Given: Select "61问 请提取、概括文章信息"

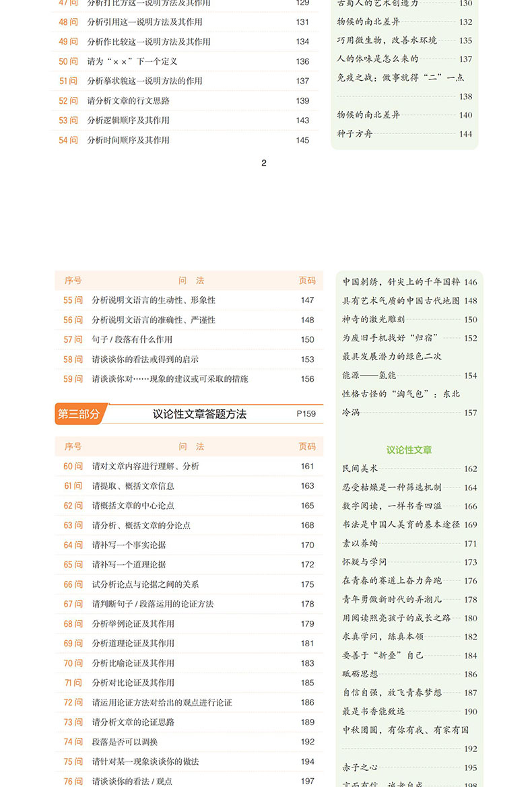Looking at the screenshot, I should pyautogui.click(x=189, y=486).
